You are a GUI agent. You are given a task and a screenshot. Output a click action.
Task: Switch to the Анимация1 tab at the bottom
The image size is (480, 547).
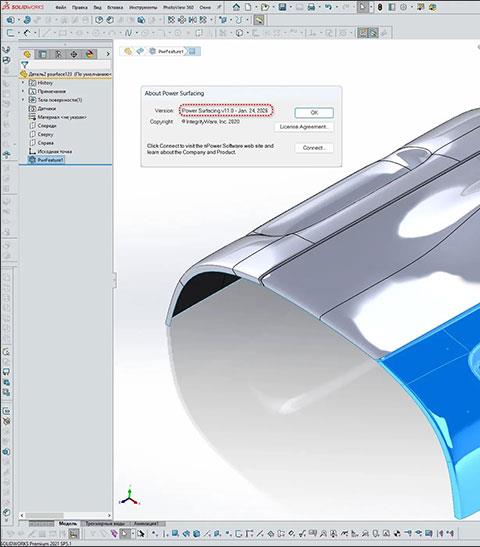pyautogui.click(x=147, y=524)
